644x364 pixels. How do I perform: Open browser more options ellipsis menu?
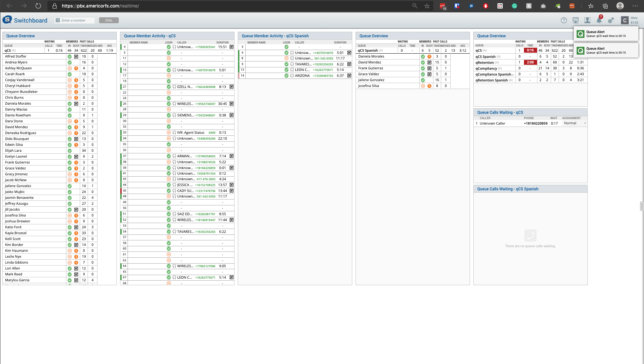coord(635,6)
